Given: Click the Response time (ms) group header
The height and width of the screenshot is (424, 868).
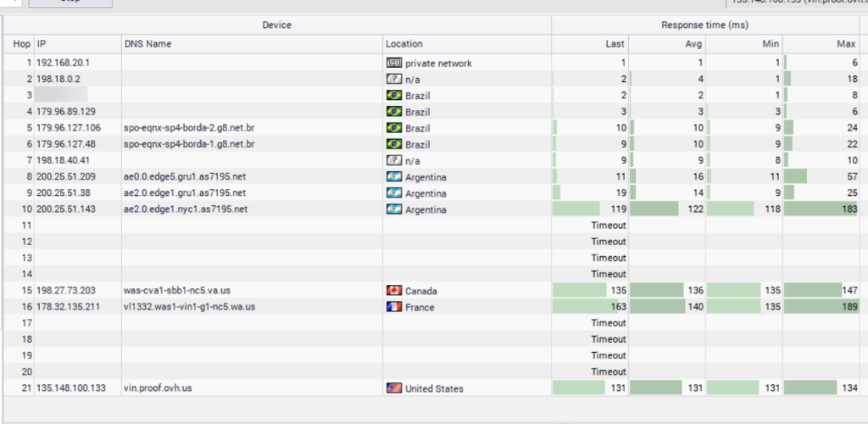Looking at the screenshot, I should [x=705, y=25].
